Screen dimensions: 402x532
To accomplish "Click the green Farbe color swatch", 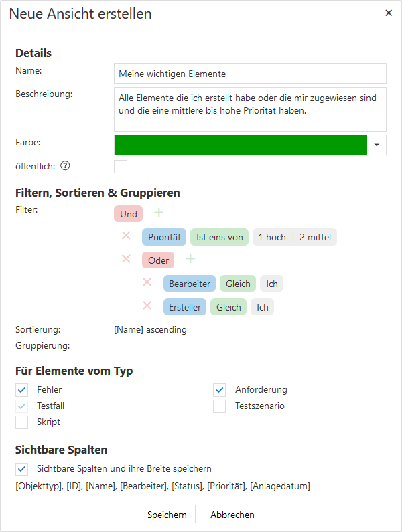I will [241, 145].
